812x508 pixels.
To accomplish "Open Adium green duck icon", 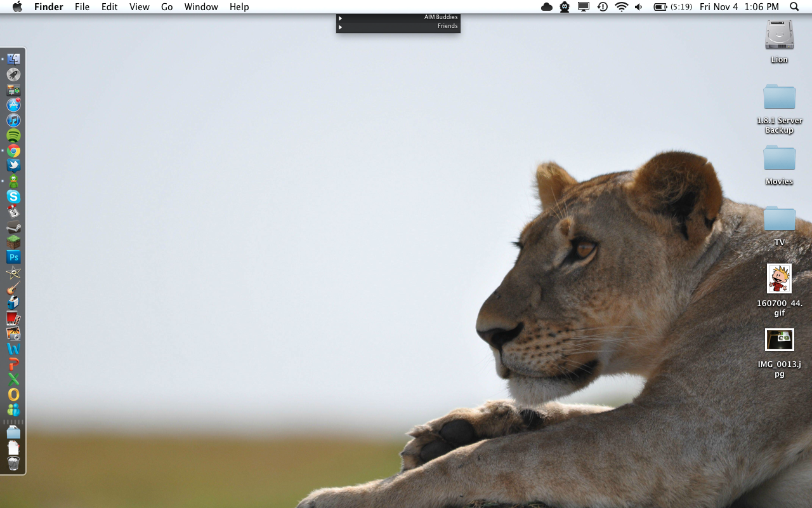I will [13, 181].
